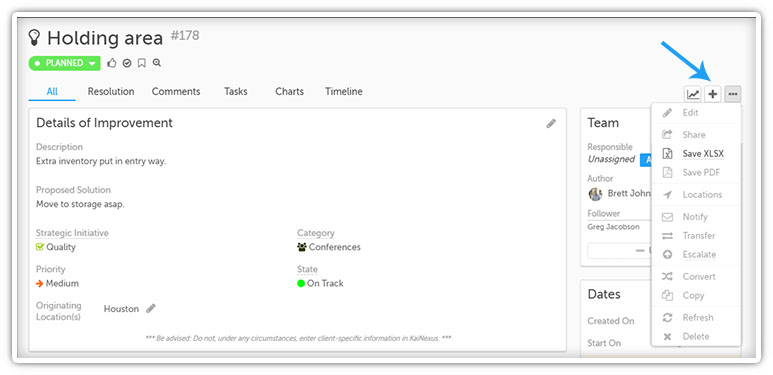Viewport: 773px width, 375px height.
Task: Switch to the Resolution tab
Action: (111, 92)
